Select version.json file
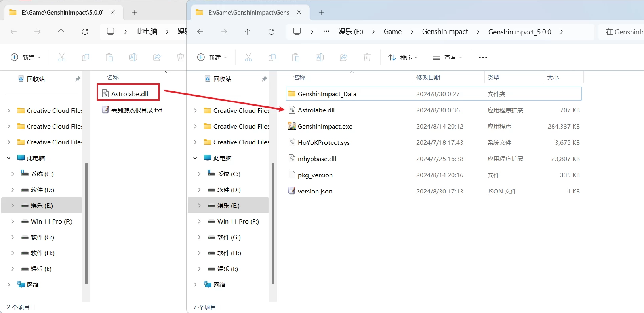Screen dimensions: 644x313 (434, 191)
